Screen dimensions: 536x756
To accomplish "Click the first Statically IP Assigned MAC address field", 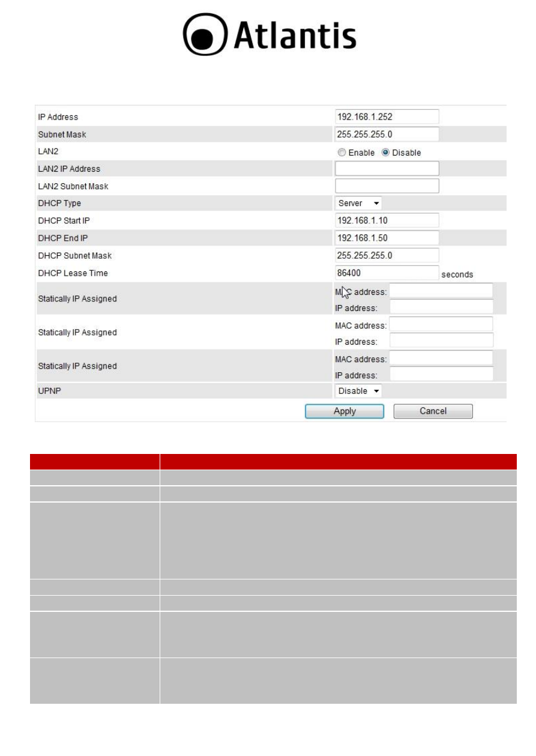I will (x=441, y=291).
